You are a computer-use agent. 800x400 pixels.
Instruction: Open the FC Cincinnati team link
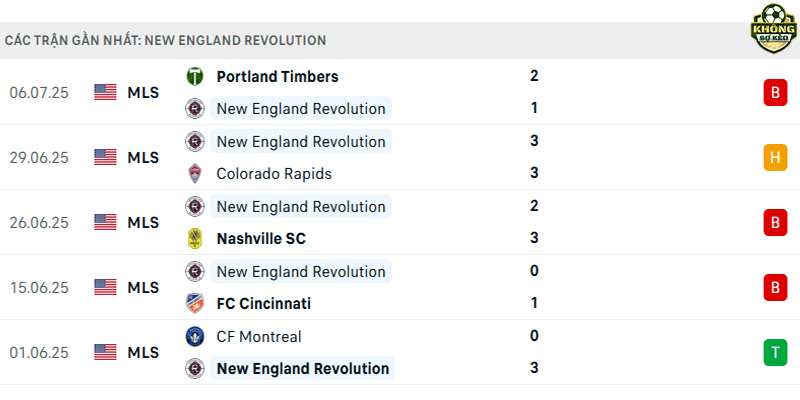coord(264,304)
